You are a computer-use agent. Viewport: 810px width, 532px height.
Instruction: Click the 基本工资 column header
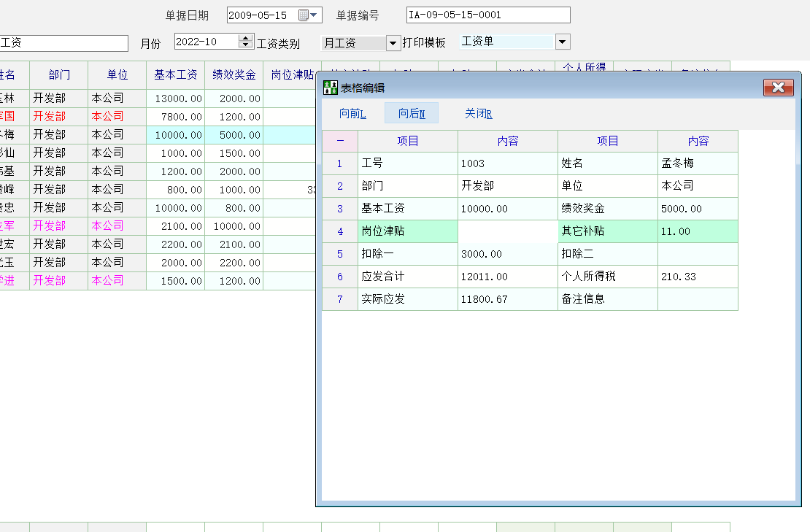point(175,74)
